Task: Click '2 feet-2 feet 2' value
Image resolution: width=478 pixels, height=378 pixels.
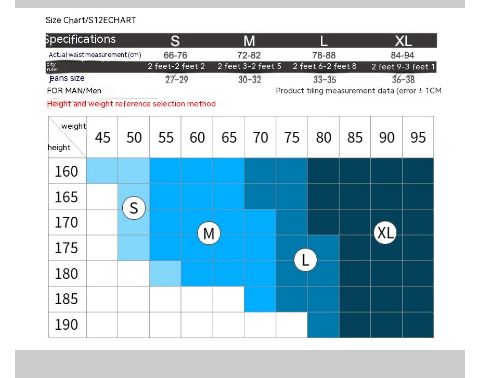Action: 176,66
